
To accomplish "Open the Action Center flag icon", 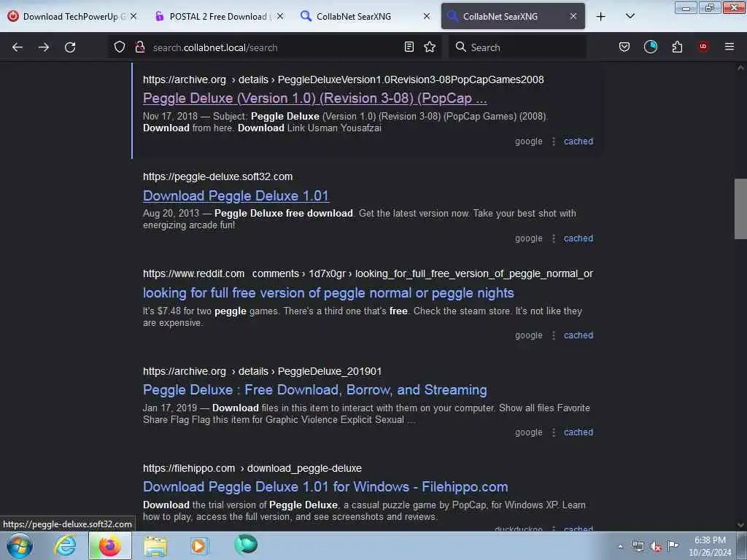I will [673, 546].
